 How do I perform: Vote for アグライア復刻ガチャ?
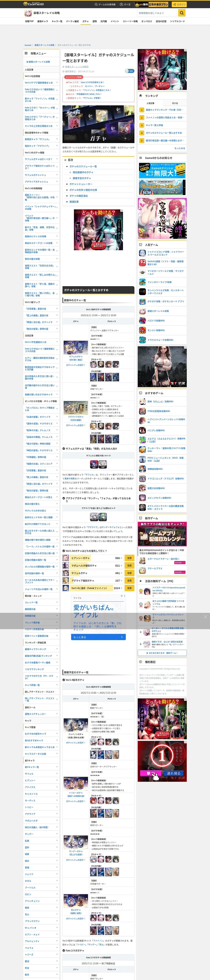pyautogui.click(x=129, y=580)
